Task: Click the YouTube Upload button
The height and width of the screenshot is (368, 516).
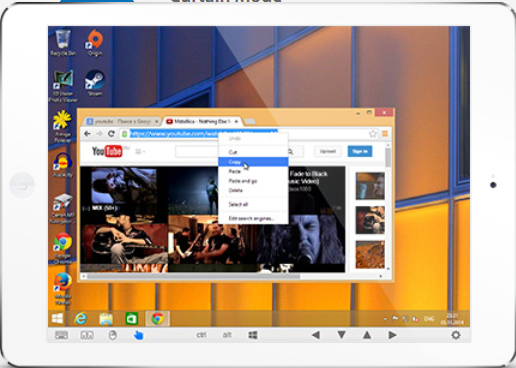Action: coord(328,151)
